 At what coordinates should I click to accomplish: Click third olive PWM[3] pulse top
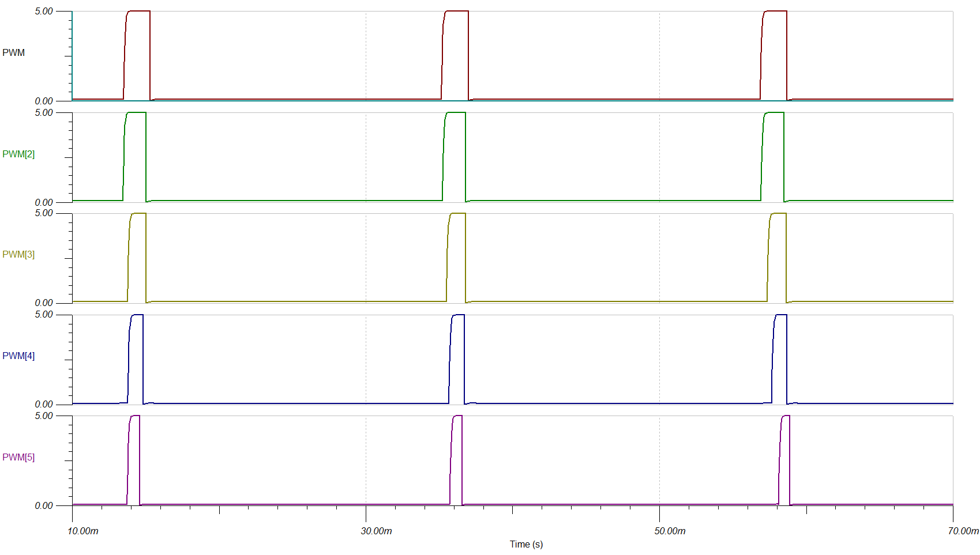pyautogui.click(x=778, y=213)
